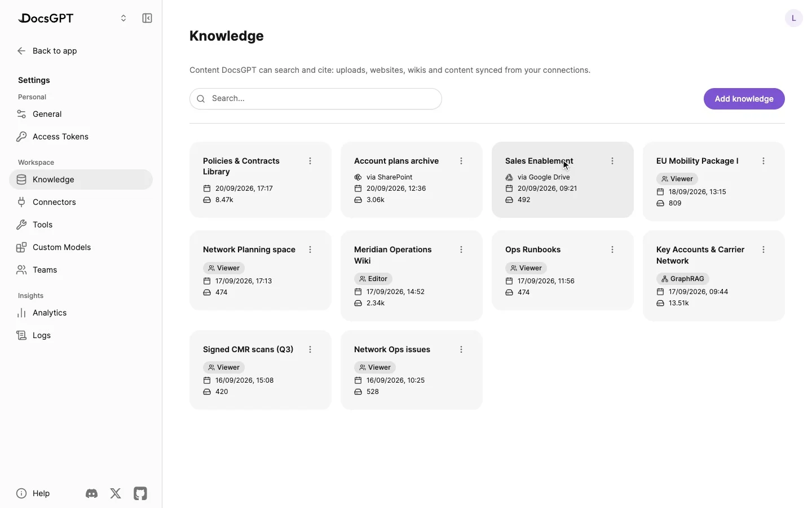Open Custom Models page
The width and height of the screenshot is (812, 508).
(x=81, y=247)
